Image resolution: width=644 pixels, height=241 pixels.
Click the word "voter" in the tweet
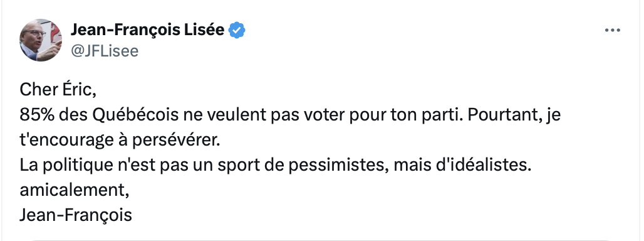pos(324,116)
